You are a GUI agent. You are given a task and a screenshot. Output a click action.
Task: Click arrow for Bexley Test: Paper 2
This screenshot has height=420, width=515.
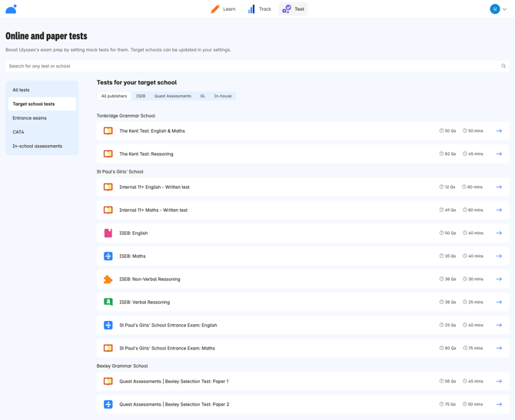(499, 404)
